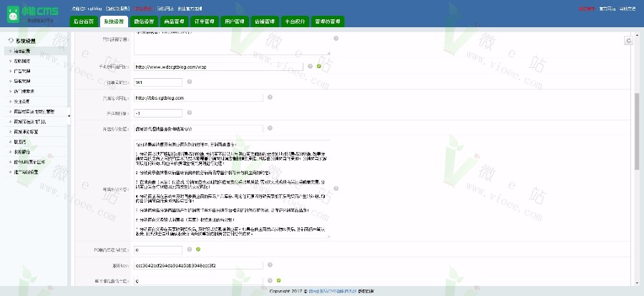This screenshot has width=644, height=296.
Task: Open 广告管理 in the sidebar
Action: 35,71
